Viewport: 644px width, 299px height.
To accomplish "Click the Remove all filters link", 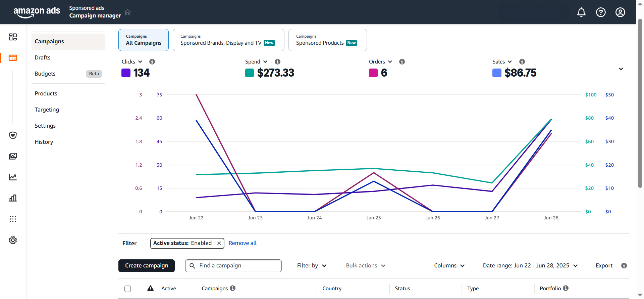I will click(242, 243).
